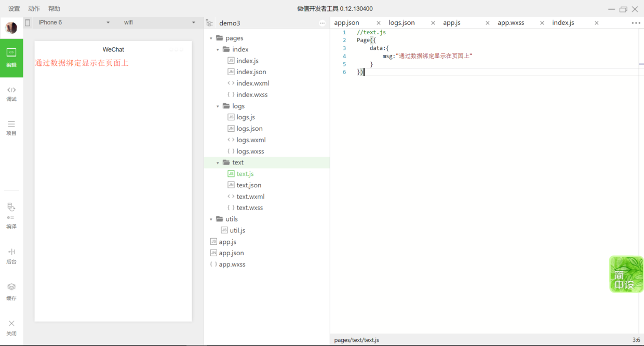Click the Page({ code line
This screenshot has height=346, width=644.
click(366, 40)
